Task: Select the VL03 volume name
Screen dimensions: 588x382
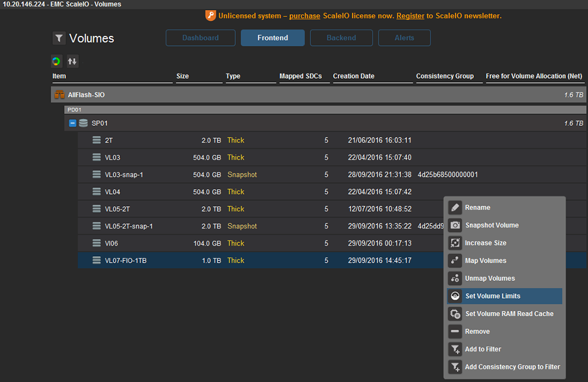Action: (x=112, y=158)
